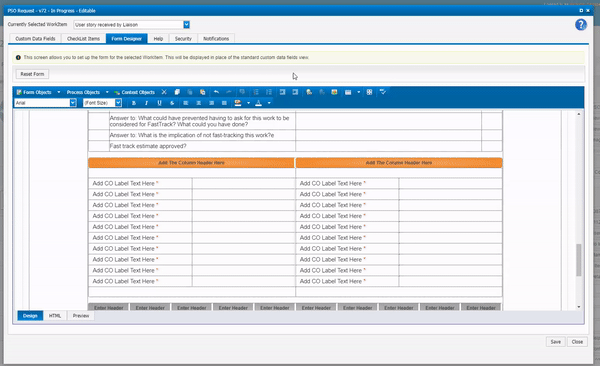Switch editor to Preview view
This screenshot has width=600, height=366.
click(81, 316)
